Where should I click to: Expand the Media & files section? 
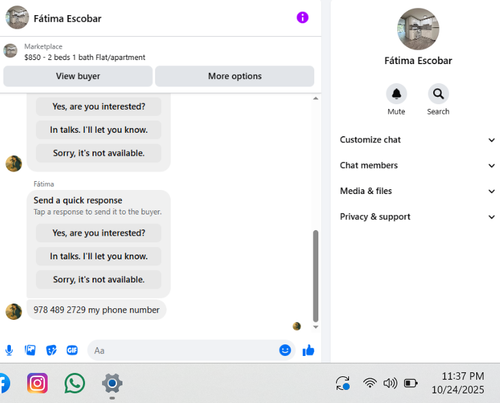pos(417,191)
